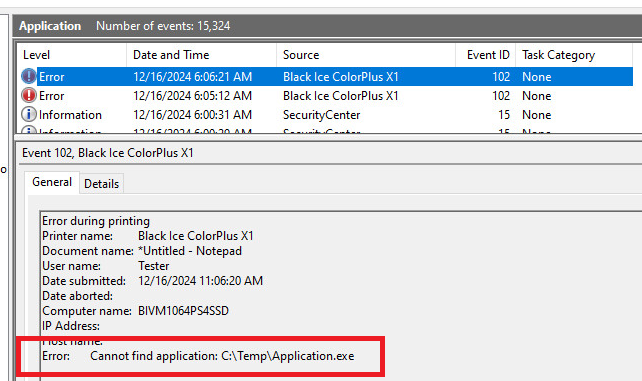Select the SecurityCenter Information event at 6:00:31 AM
Screen dimensions: 642x381
coord(326,115)
